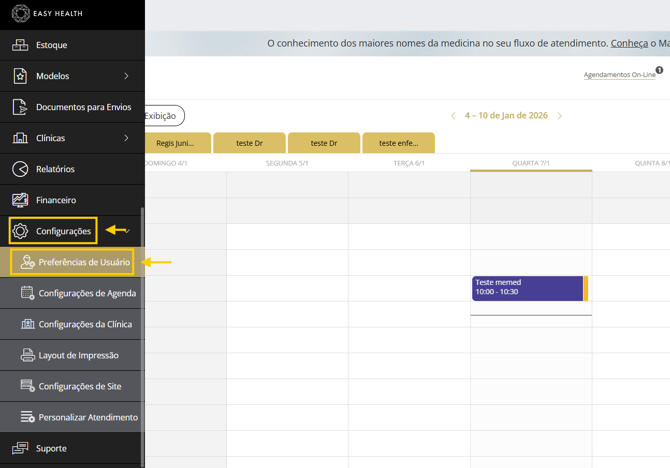This screenshot has height=468, width=670.
Task: Click the Easy Health logo icon
Action: (x=20, y=14)
